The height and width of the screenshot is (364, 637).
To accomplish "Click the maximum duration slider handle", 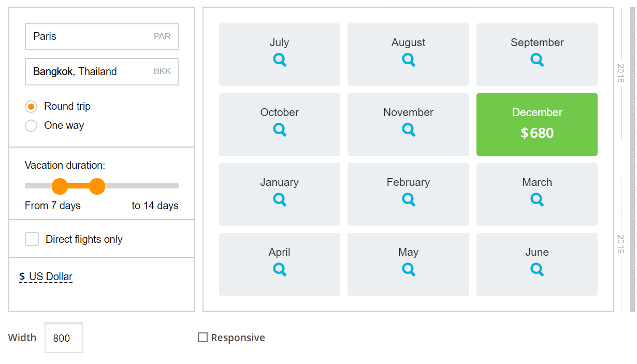I will point(97,186).
